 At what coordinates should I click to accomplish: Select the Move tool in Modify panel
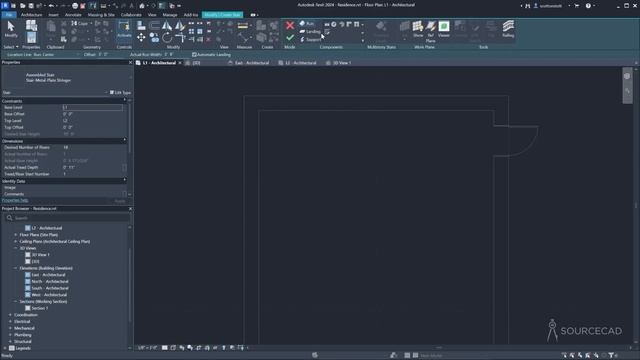pyautogui.click(x=141, y=38)
